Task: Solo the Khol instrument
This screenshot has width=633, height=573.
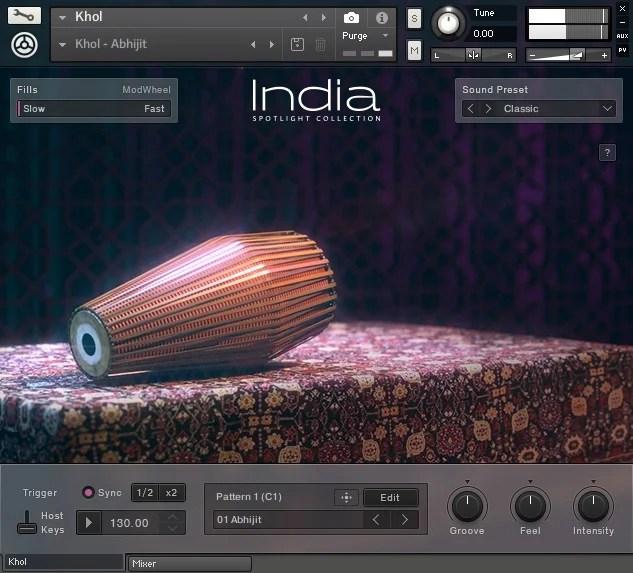Action: click(x=414, y=18)
